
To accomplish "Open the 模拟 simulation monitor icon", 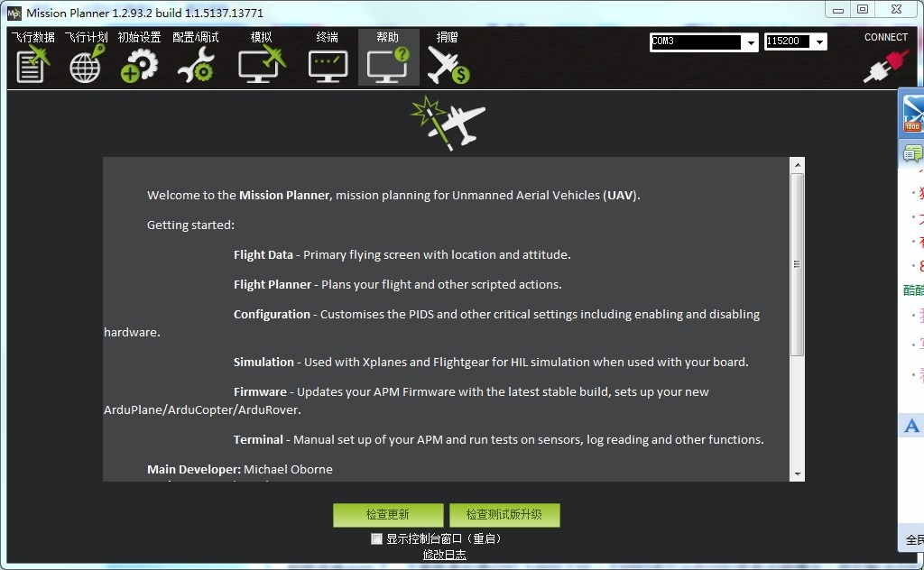I will tap(262, 58).
